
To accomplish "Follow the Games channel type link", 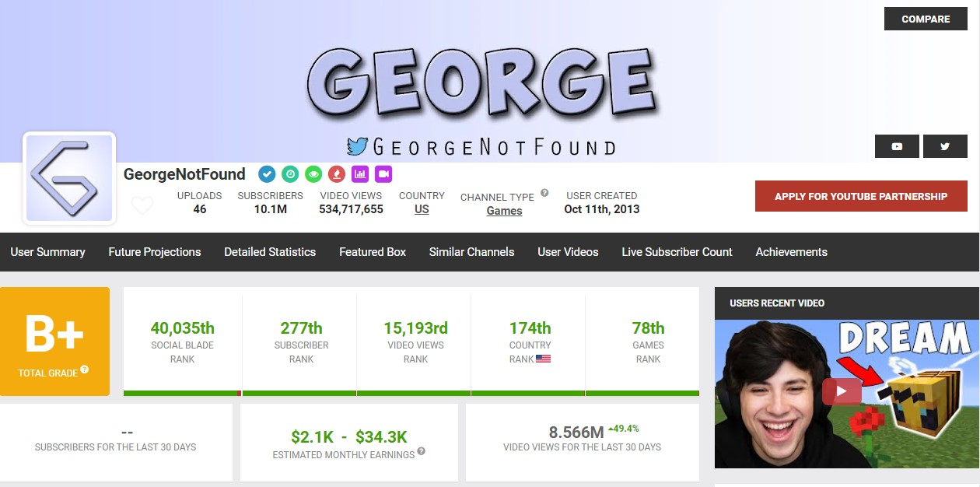I will (x=505, y=211).
